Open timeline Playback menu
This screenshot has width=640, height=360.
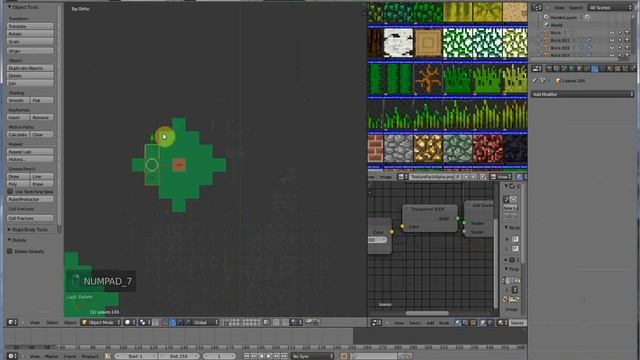click(x=90, y=356)
